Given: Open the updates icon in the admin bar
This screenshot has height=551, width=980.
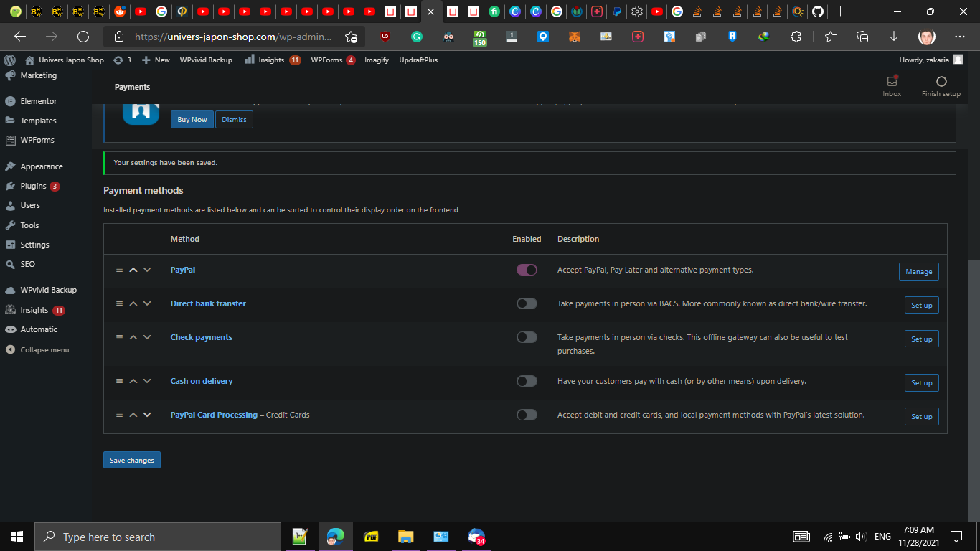Looking at the screenshot, I should (x=121, y=60).
